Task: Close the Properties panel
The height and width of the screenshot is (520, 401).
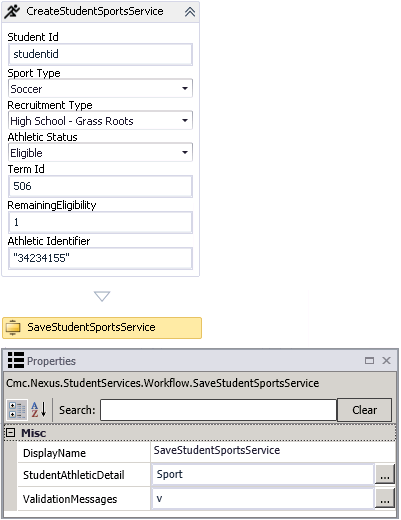Action: click(386, 360)
